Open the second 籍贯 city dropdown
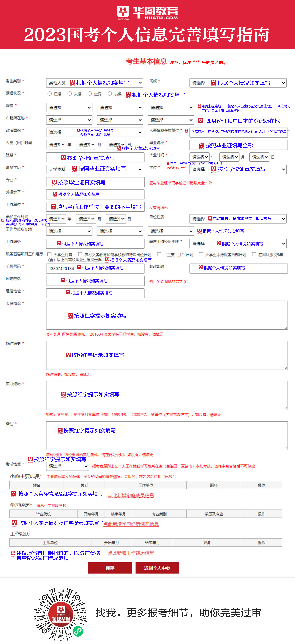Screen dimensions: 295x644 120,108
